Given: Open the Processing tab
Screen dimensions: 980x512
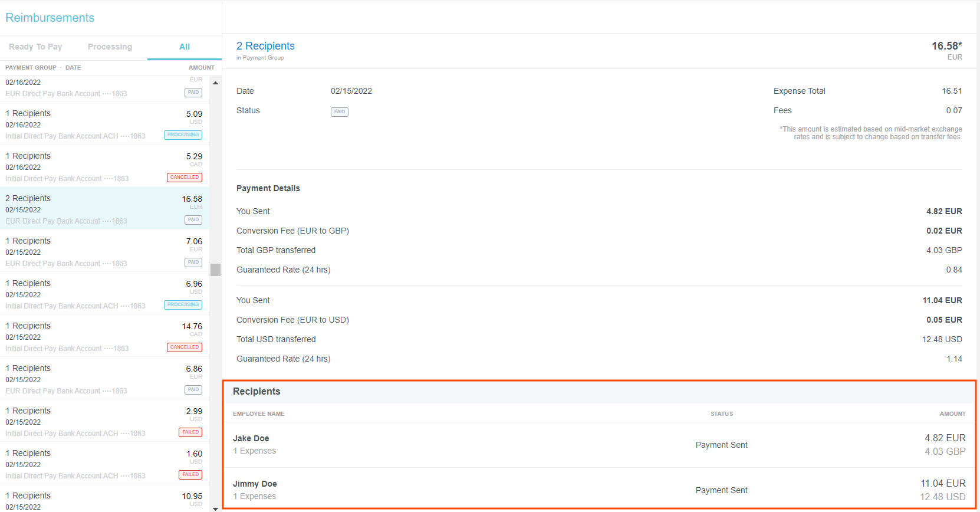Looking at the screenshot, I should (110, 47).
